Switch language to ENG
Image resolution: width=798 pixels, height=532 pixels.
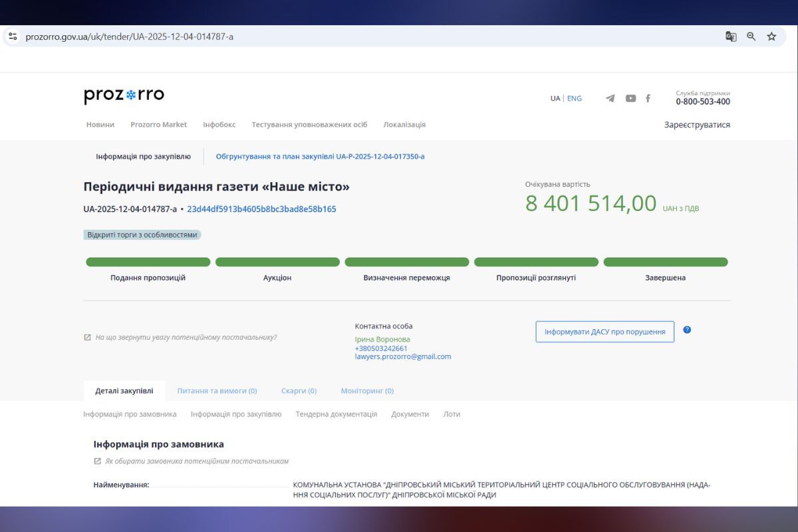coord(574,98)
